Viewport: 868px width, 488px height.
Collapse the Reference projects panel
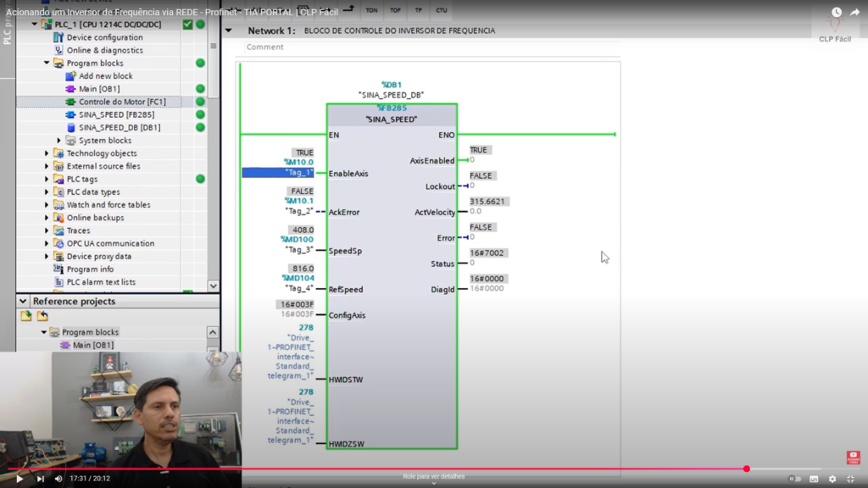pyautogui.click(x=23, y=301)
